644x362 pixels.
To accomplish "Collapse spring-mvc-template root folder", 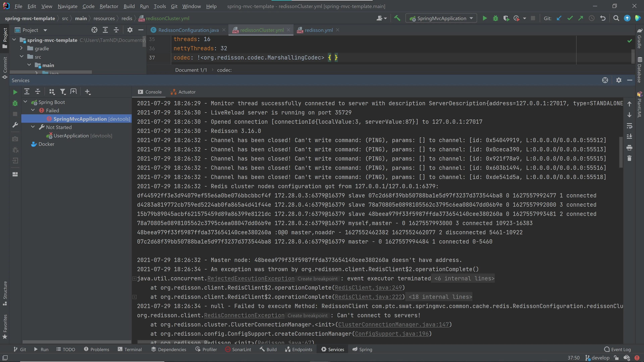I will pos(14,40).
